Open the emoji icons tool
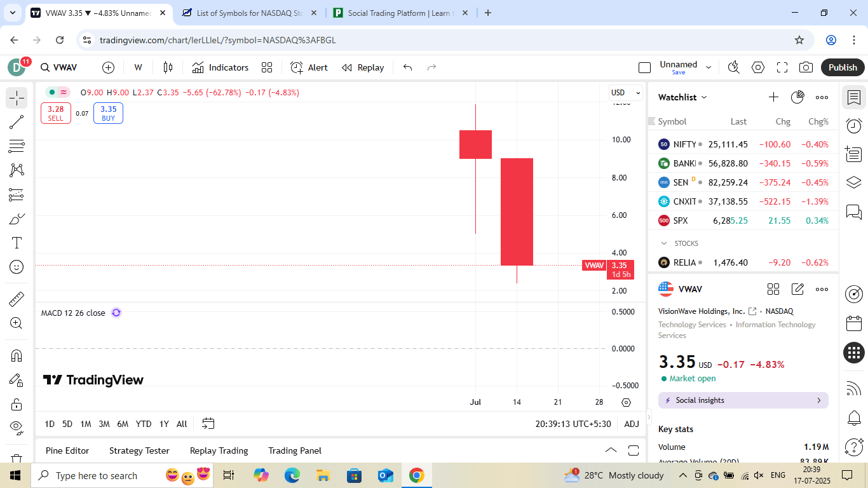 tap(17, 267)
